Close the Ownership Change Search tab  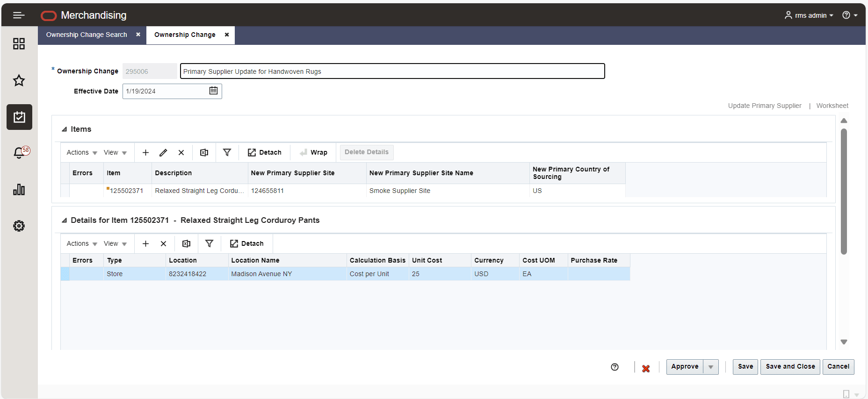(x=138, y=35)
